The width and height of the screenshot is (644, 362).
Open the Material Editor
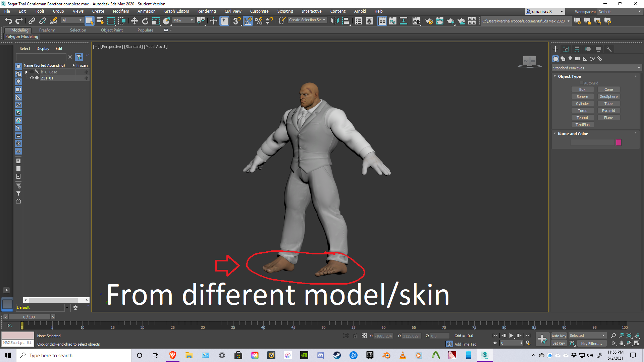point(416,21)
